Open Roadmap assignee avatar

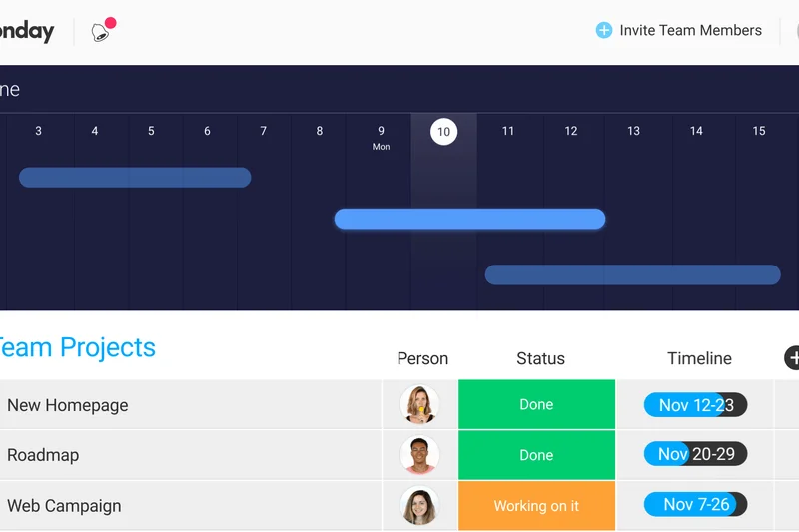(419, 455)
